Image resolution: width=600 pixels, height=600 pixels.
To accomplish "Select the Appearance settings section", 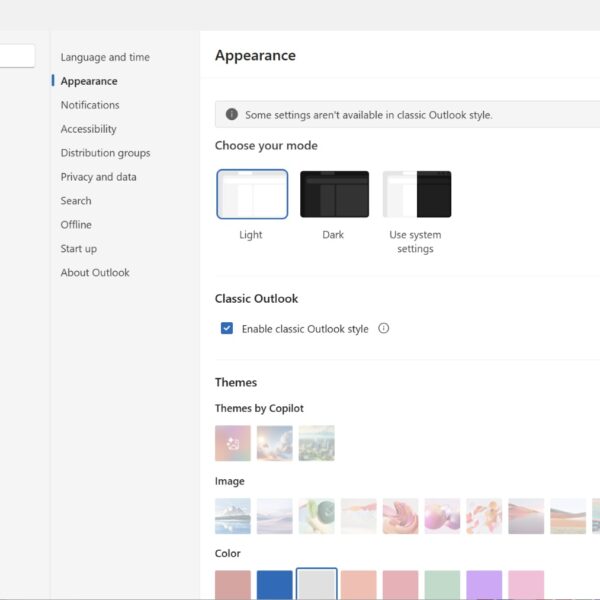I will coord(89,81).
